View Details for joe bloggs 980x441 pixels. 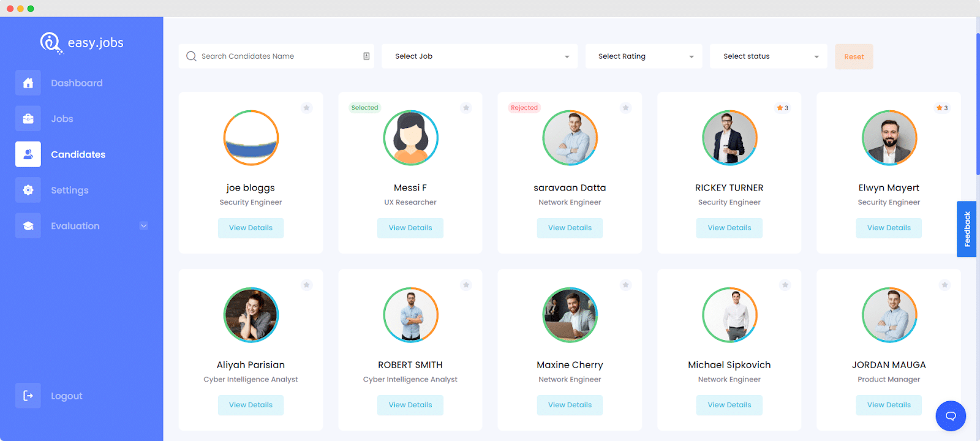[x=251, y=228]
